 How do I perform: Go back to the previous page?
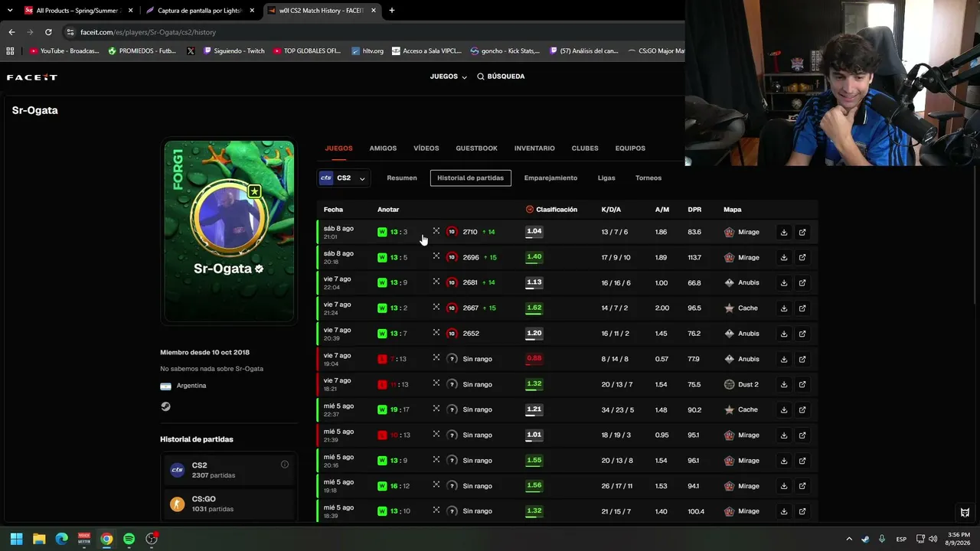(11, 32)
